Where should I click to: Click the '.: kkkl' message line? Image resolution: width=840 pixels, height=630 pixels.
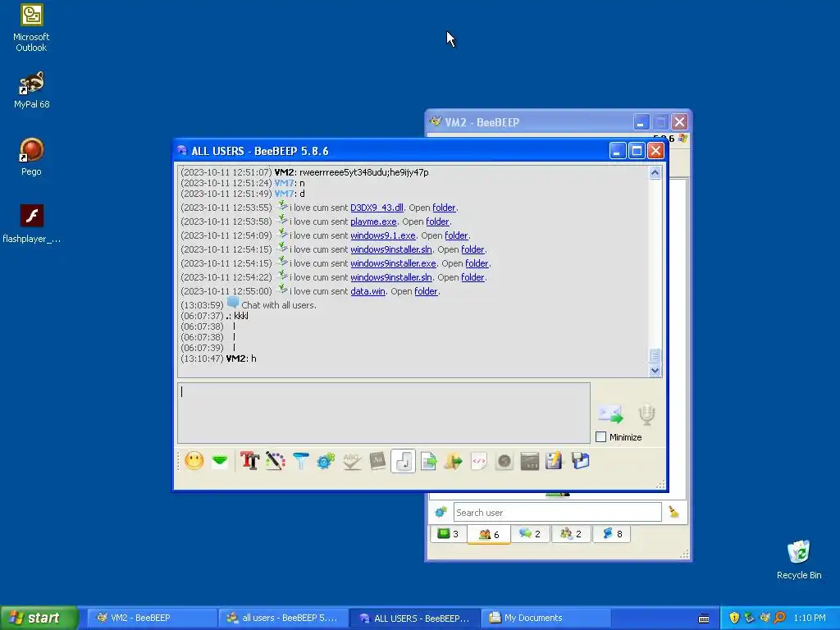click(237, 316)
